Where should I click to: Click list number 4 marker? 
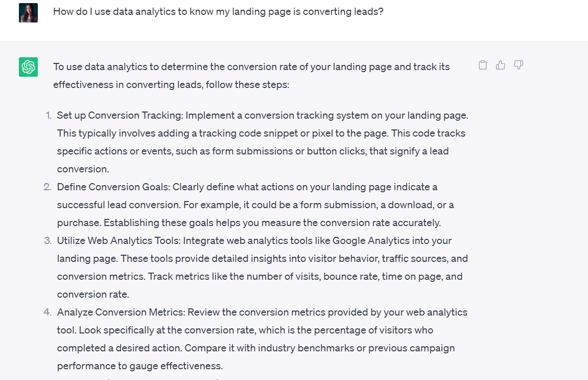(48, 312)
